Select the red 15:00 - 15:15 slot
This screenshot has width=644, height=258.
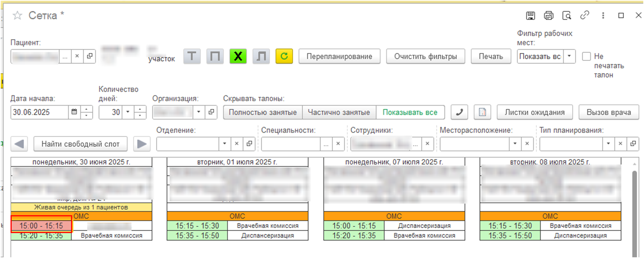(41, 226)
